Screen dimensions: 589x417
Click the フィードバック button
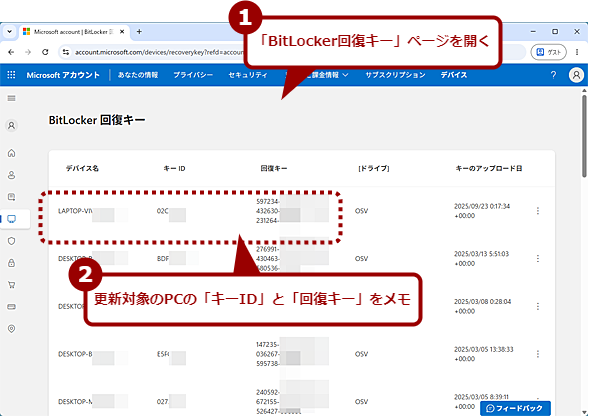pyautogui.click(x=515, y=408)
